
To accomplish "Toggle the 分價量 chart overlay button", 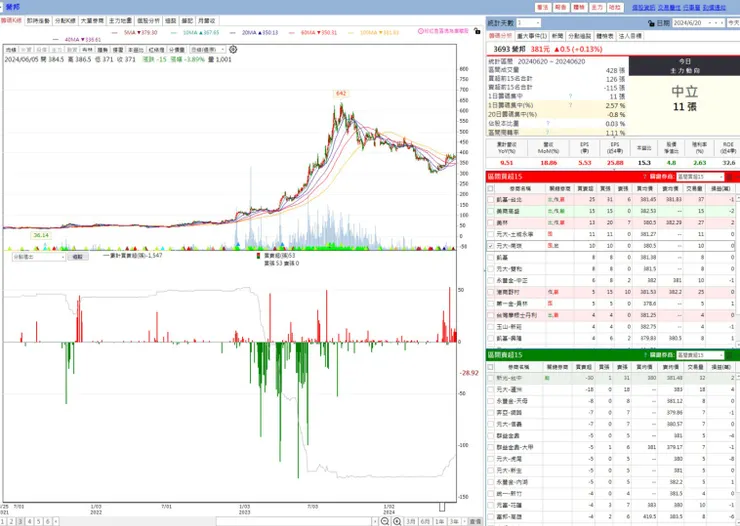I will (x=177, y=50).
